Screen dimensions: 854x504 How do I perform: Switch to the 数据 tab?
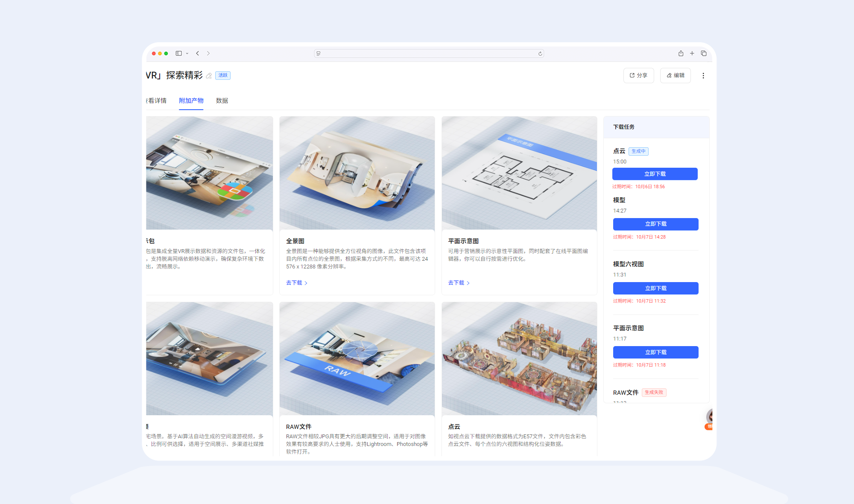click(222, 101)
